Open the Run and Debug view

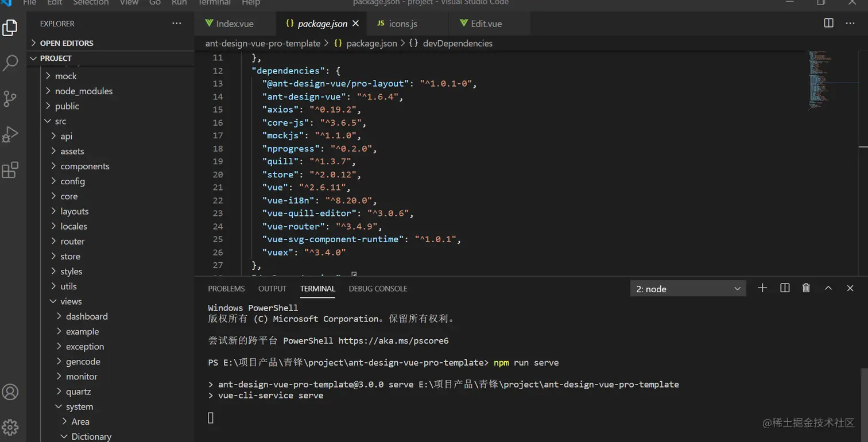coord(10,134)
